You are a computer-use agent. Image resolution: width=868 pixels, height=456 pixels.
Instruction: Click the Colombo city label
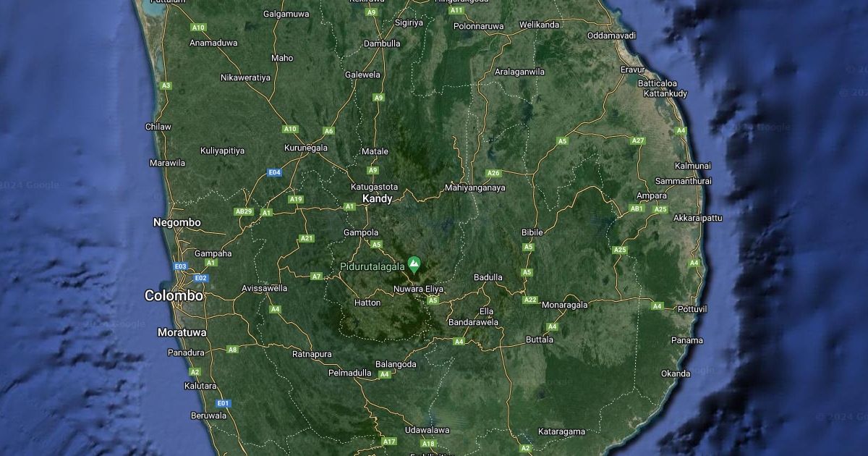174,295
